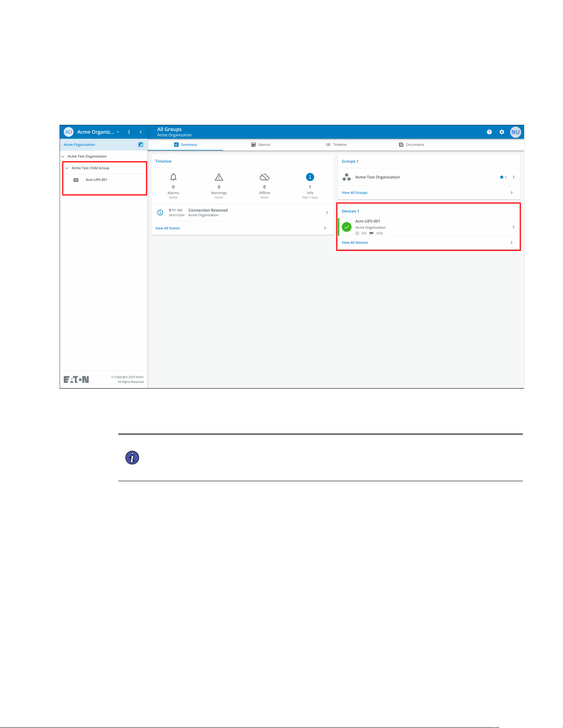The width and height of the screenshot is (563, 728).
Task: Click the Connection Restored event info icon
Action: (x=160, y=212)
